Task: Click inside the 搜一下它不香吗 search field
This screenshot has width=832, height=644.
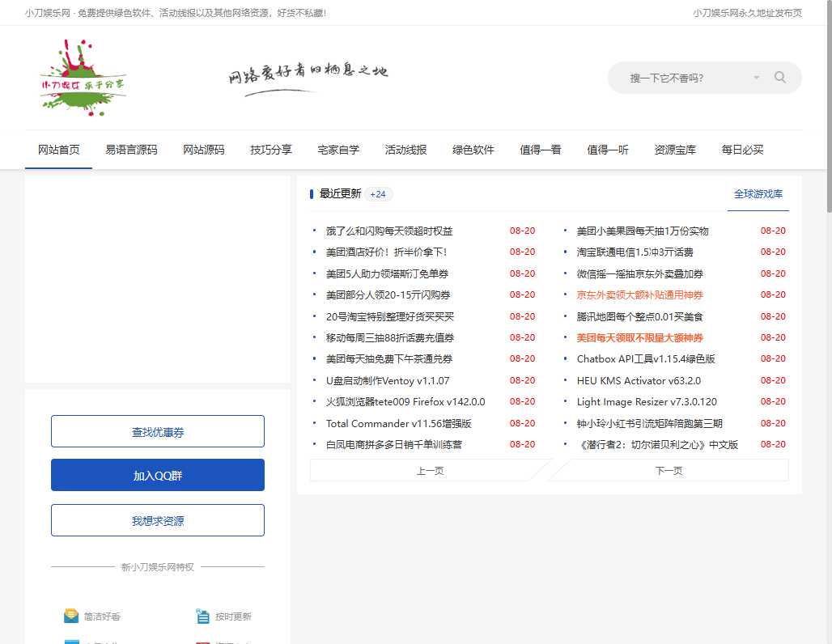Action: (688, 77)
